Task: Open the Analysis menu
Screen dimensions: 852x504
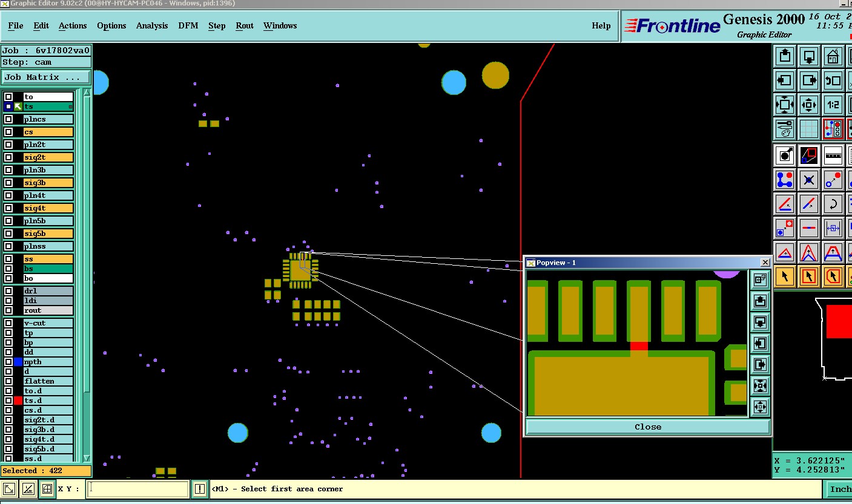Action: (152, 25)
